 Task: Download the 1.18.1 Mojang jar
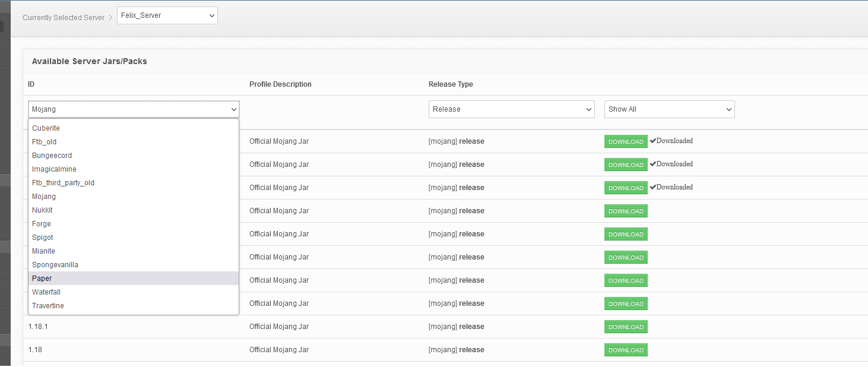tap(626, 327)
